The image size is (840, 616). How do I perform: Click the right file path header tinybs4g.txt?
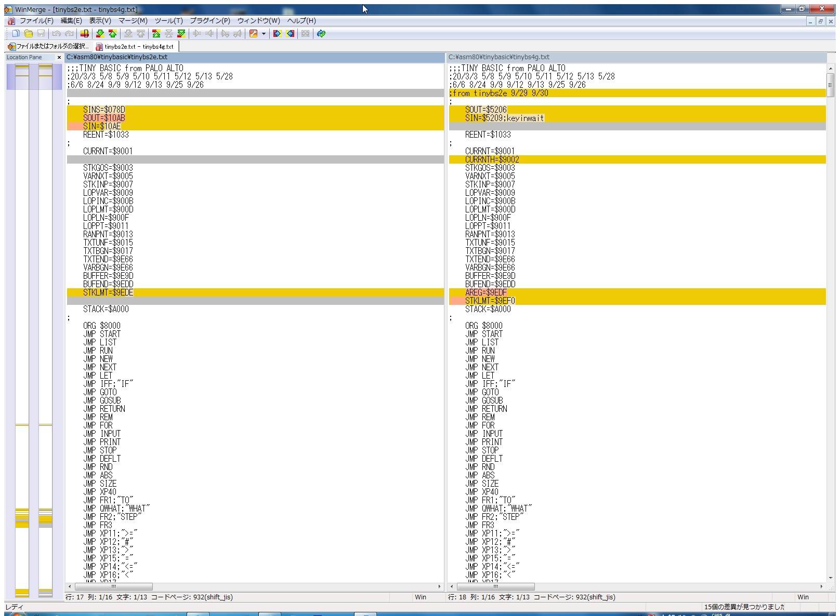(x=637, y=57)
